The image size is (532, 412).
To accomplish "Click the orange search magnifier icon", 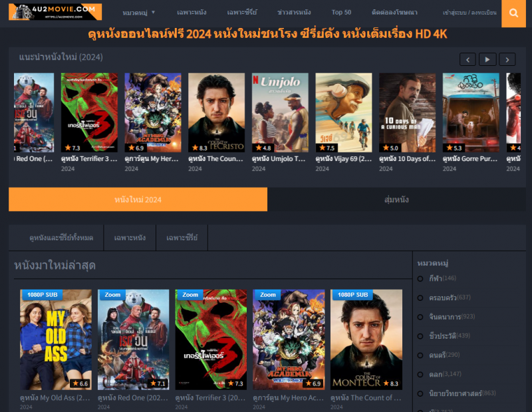I will tap(513, 13).
